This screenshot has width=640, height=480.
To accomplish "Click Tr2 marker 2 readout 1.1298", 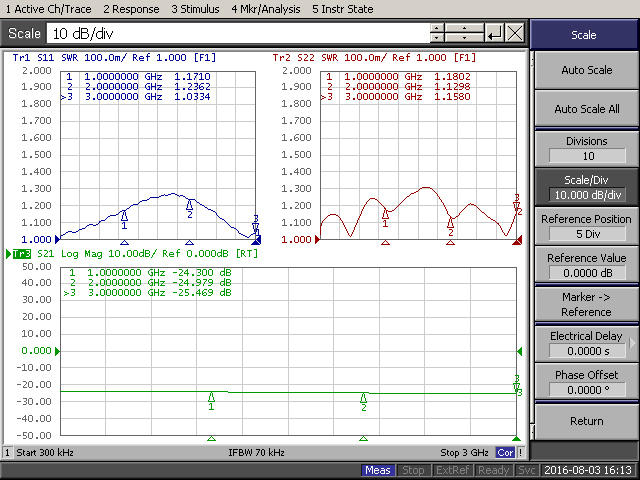I will pyautogui.click(x=452, y=87).
